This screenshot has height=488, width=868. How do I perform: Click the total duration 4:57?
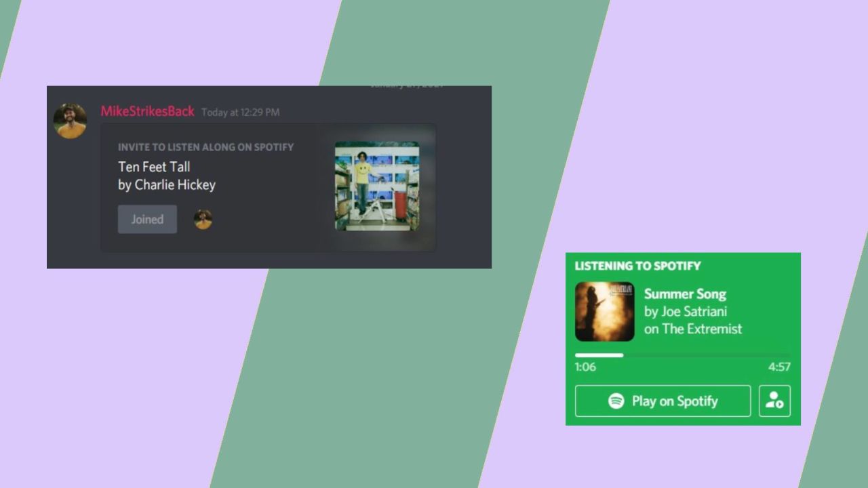tap(779, 367)
